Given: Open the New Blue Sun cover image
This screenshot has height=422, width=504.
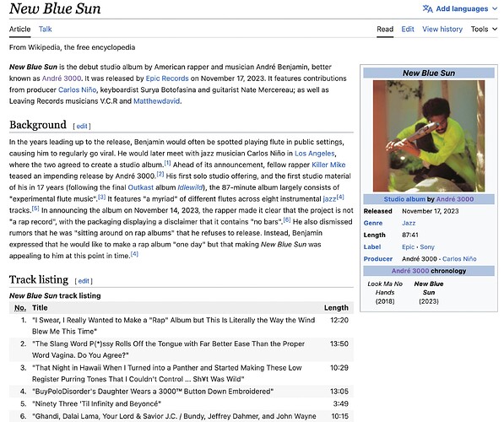Looking at the screenshot, I should point(429,136).
